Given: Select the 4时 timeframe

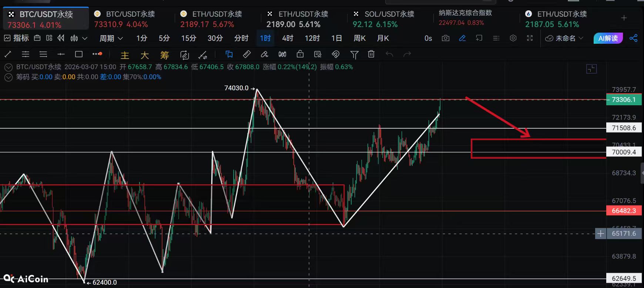Looking at the screenshot, I should click(x=288, y=38).
